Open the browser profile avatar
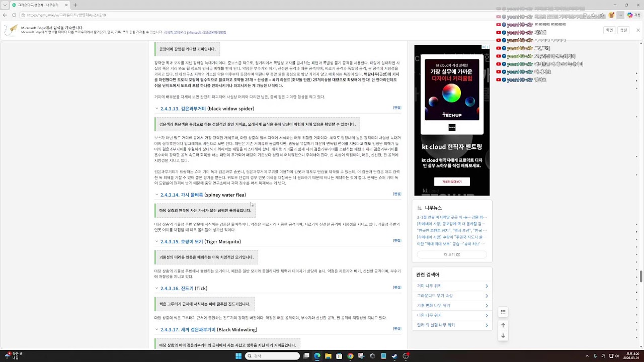The height and width of the screenshot is (362, 644). click(x=612, y=15)
